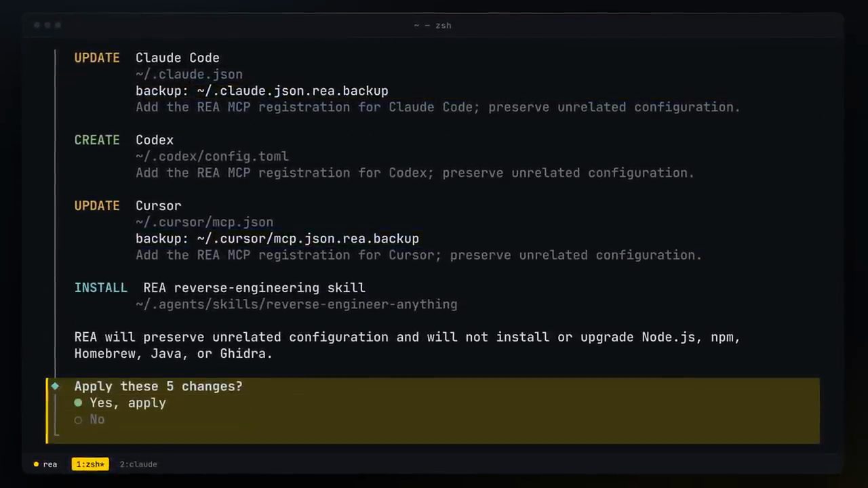Switch to the 2:claude tmux tab
Image resolution: width=868 pixels, height=488 pixels.
click(x=138, y=464)
